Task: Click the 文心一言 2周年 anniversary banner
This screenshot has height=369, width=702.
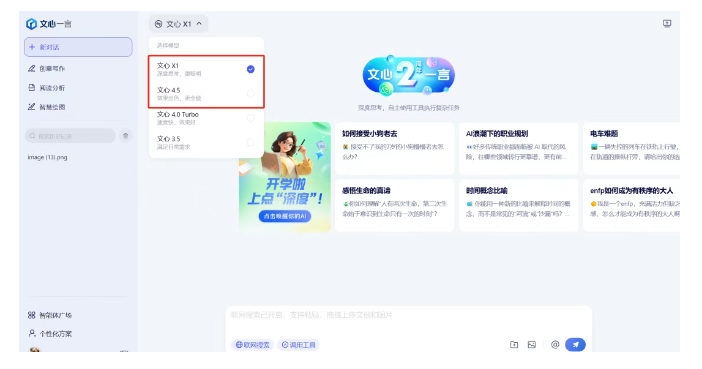Action: pyautogui.click(x=408, y=76)
